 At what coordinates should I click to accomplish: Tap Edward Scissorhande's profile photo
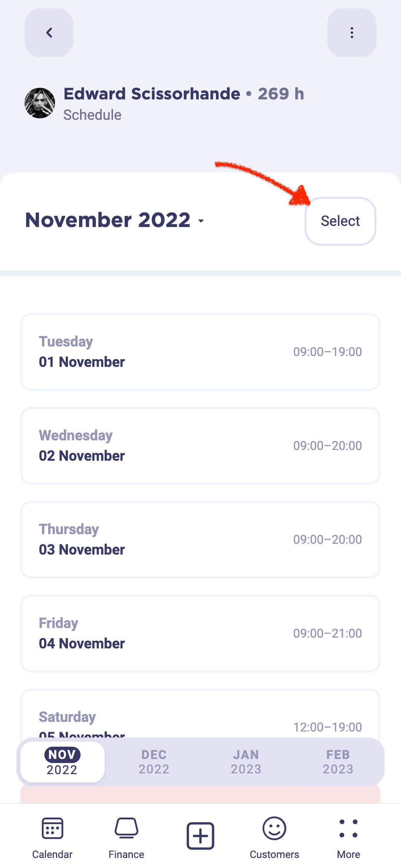(40, 103)
